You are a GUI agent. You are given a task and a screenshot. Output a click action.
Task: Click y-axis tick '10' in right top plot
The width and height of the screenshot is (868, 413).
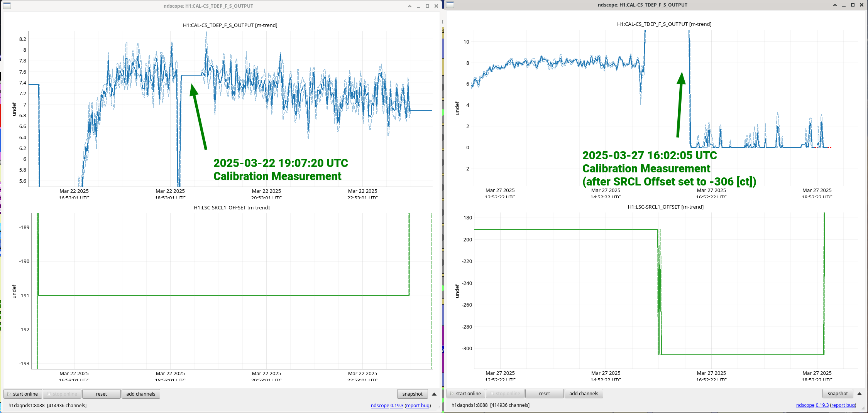pyautogui.click(x=466, y=42)
